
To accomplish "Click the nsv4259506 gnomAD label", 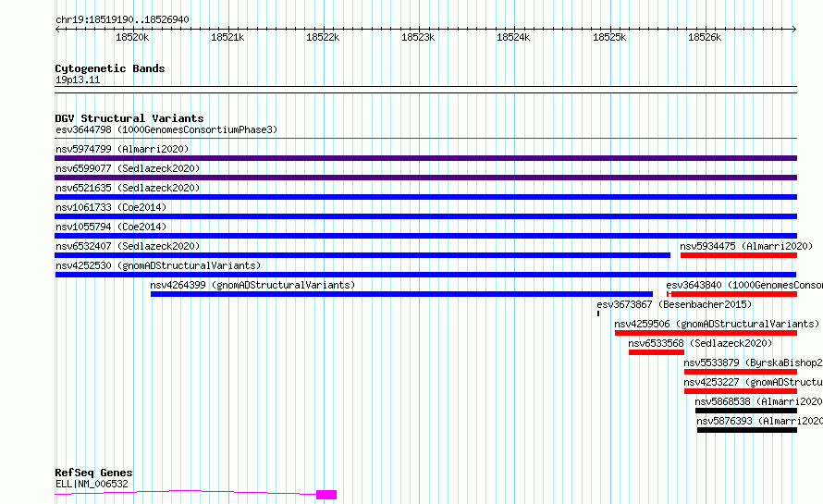I will click(x=717, y=324).
